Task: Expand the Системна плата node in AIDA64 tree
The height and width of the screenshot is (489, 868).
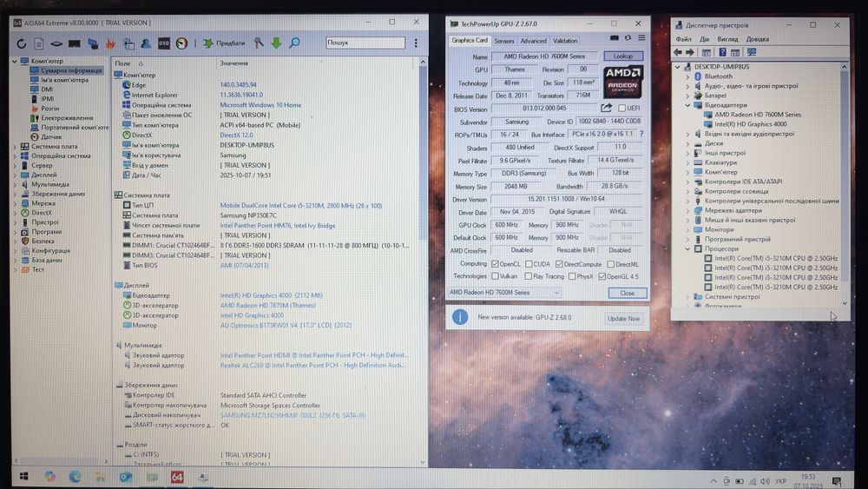Action: pos(15,147)
